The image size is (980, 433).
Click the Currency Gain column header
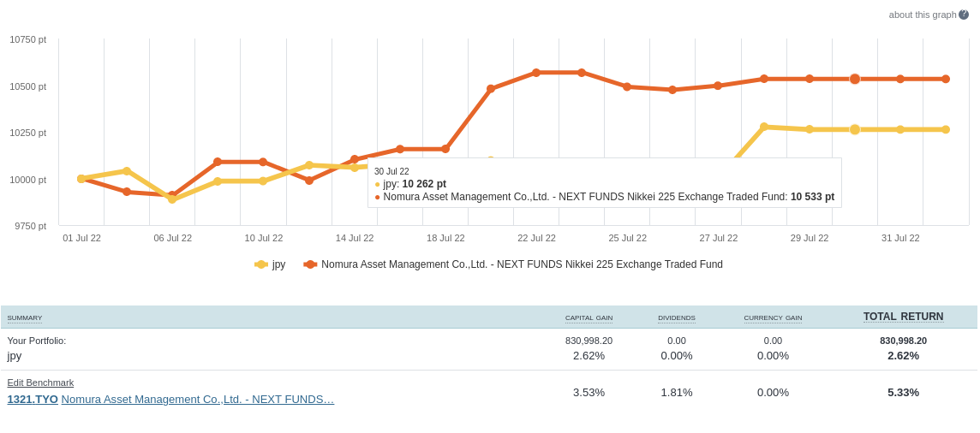(773, 318)
